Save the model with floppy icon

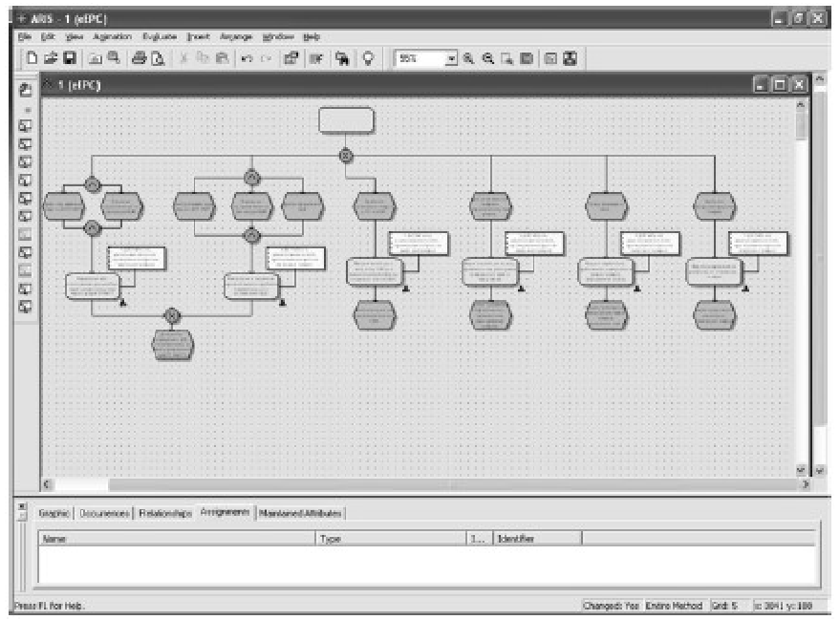click(70, 58)
